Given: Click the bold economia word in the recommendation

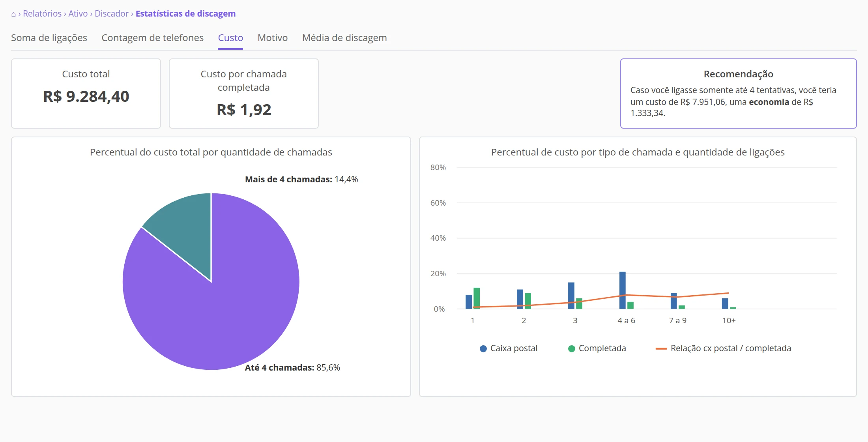Looking at the screenshot, I should [x=769, y=102].
